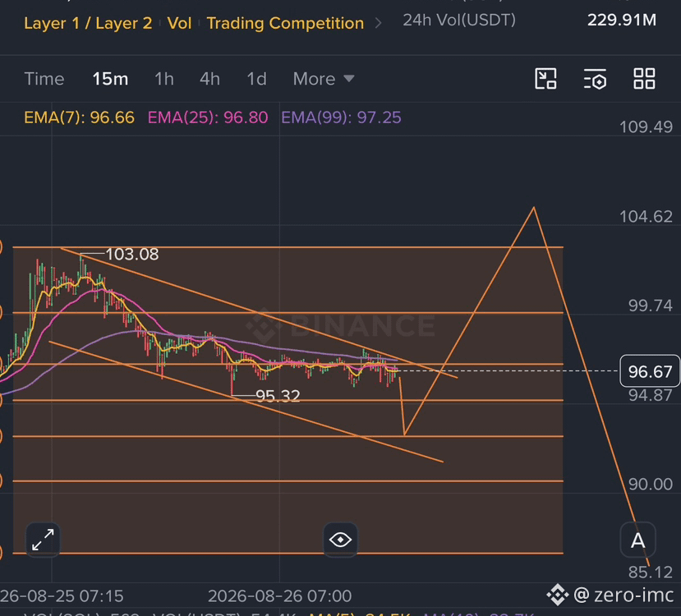Open chart indicator settings icon
Image resolution: width=681 pixels, height=616 pixels.
595,79
